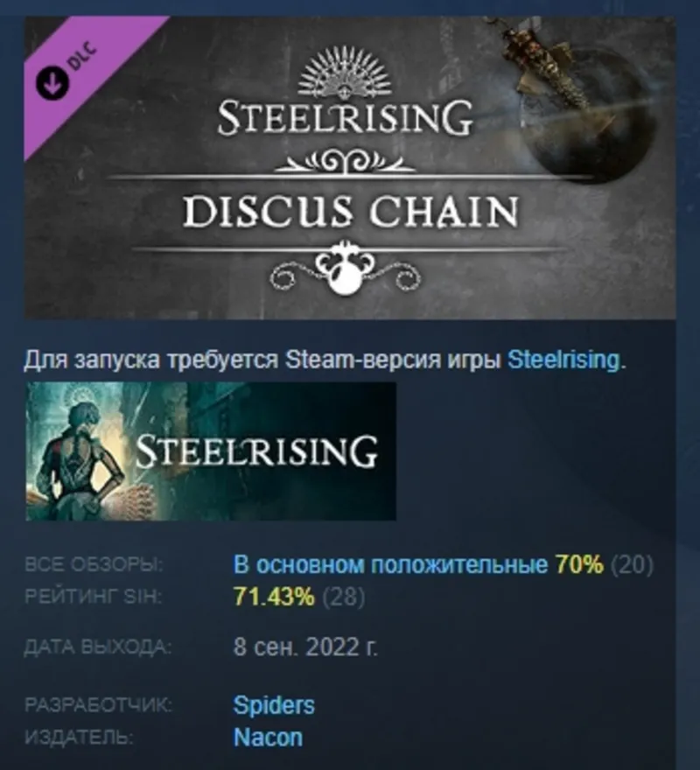Open the 'В основном положительные' reviews summary
700x770 pixels.
tap(390, 564)
